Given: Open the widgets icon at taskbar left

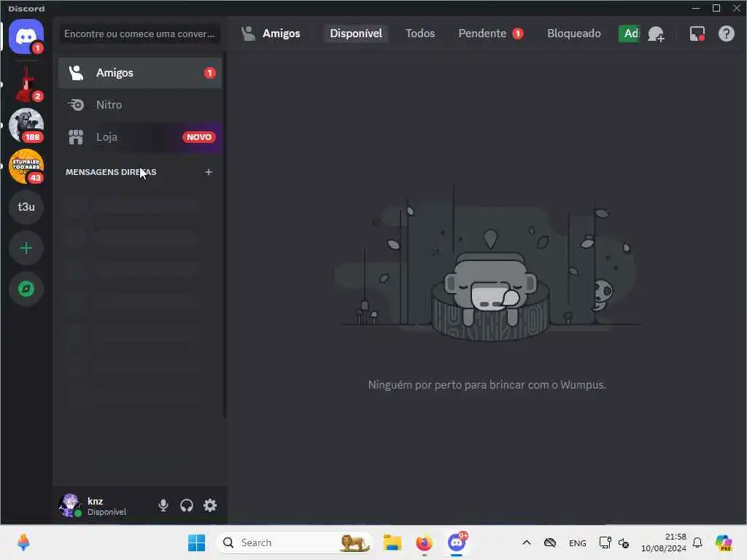Looking at the screenshot, I should tap(23, 542).
